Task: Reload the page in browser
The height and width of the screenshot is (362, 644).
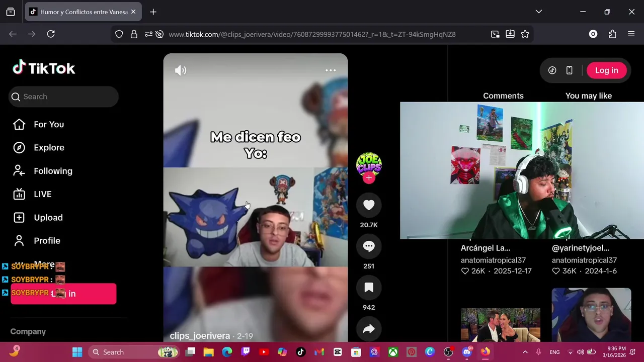Action: point(51,34)
